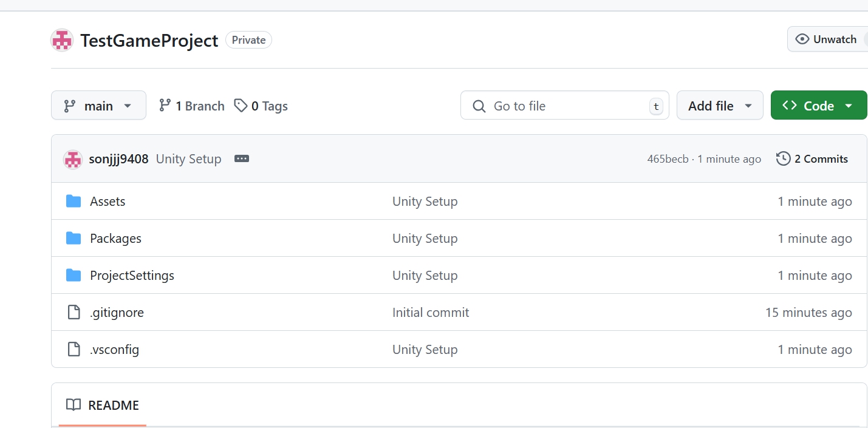Viewport: 868px width, 428px height.
Task: View the 0 Tags link
Action: click(x=261, y=106)
